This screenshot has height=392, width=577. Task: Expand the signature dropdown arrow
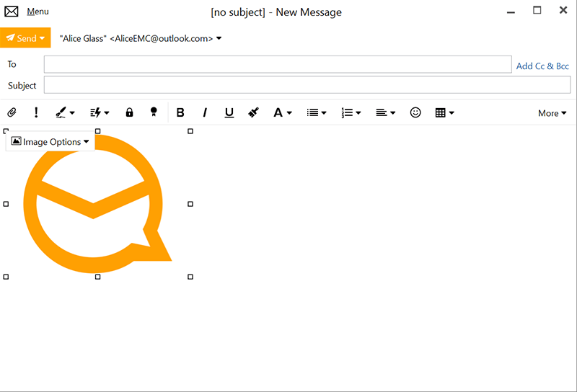point(72,113)
